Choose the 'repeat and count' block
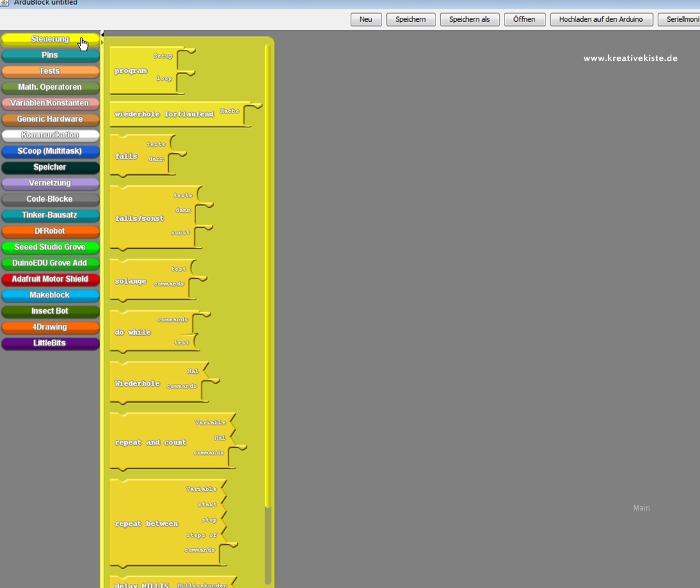 pos(151,443)
